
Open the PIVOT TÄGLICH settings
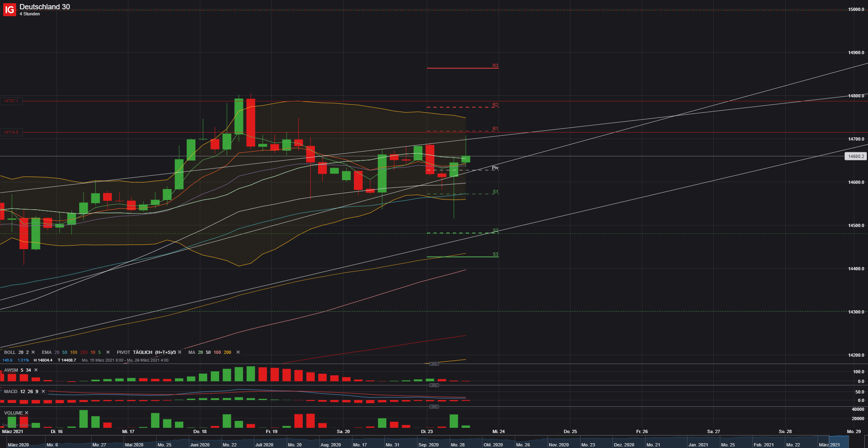[143, 352]
